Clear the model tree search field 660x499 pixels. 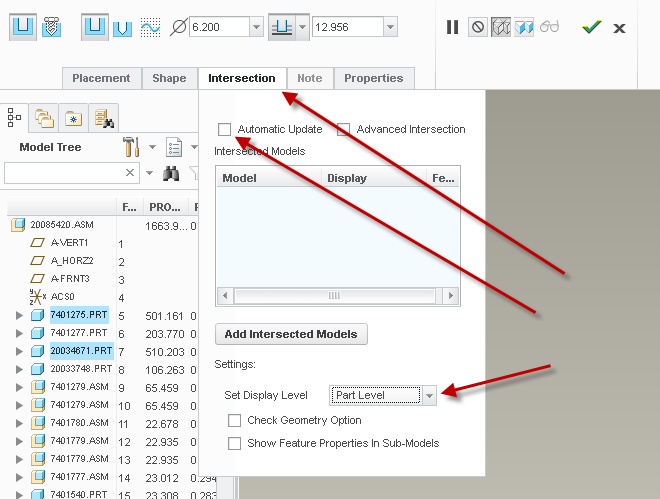click(130, 173)
